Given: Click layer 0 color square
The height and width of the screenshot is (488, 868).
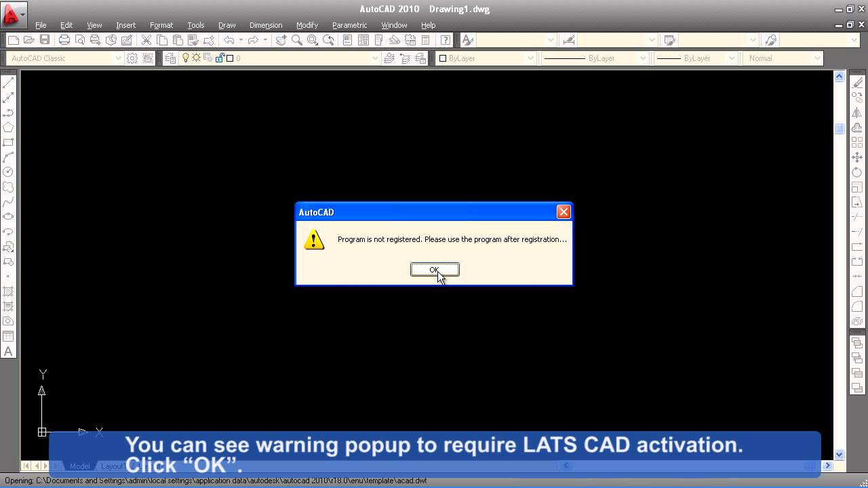Looking at the screenshot, I should point(230,58).
